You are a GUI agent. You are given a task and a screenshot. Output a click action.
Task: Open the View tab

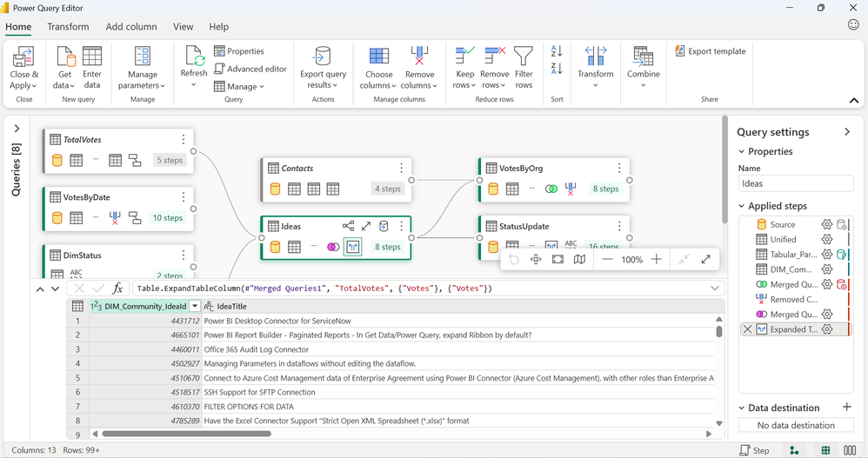click(183, 27)
